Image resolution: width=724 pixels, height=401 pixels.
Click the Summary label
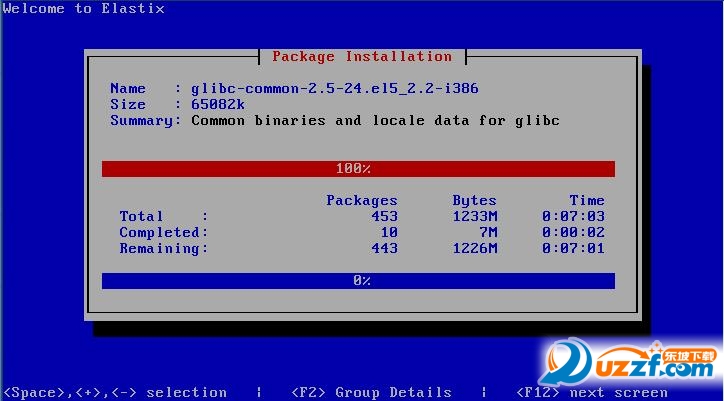click(146, 121)
